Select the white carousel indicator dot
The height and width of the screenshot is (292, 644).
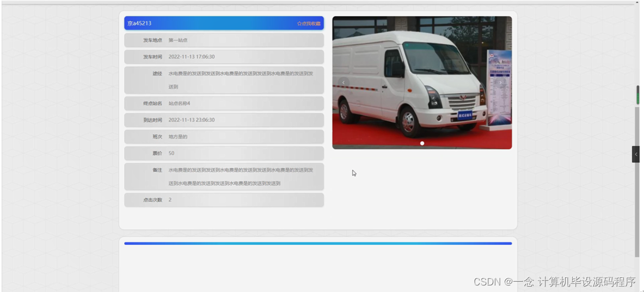422,143
